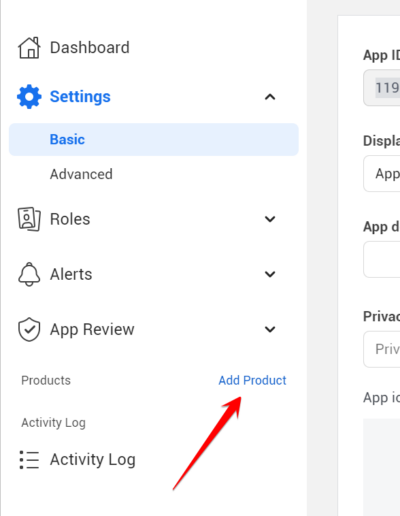Open the Dashboard menu label
Viewport: 400px width, 516px height.
90,47
